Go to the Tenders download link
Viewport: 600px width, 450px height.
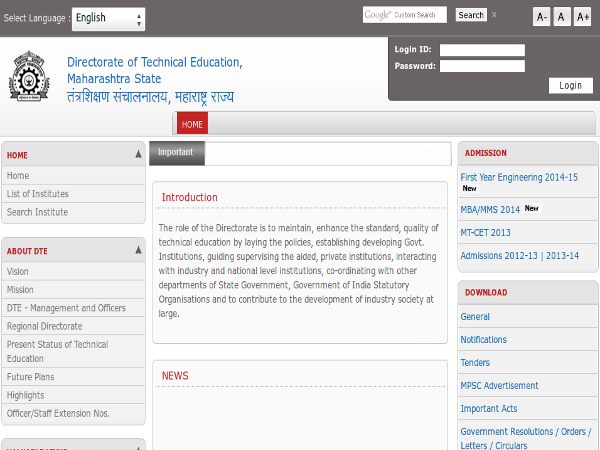(x=475, y=363)
